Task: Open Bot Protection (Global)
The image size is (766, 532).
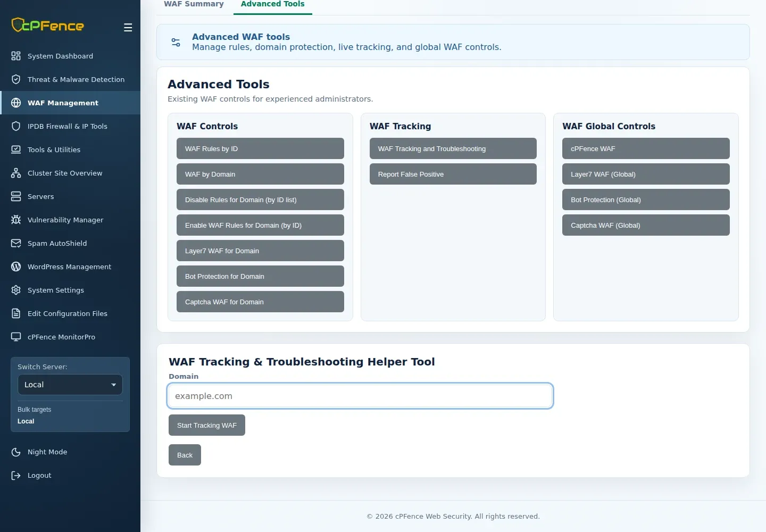Action: click(x=646, y=199)
